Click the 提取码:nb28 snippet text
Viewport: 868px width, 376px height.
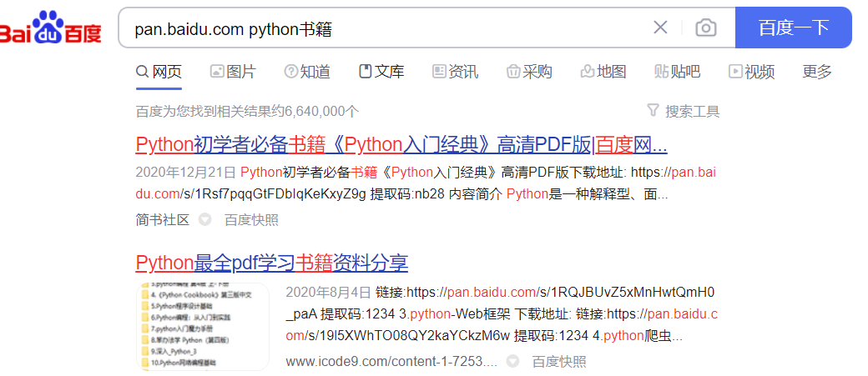point(407,194)
